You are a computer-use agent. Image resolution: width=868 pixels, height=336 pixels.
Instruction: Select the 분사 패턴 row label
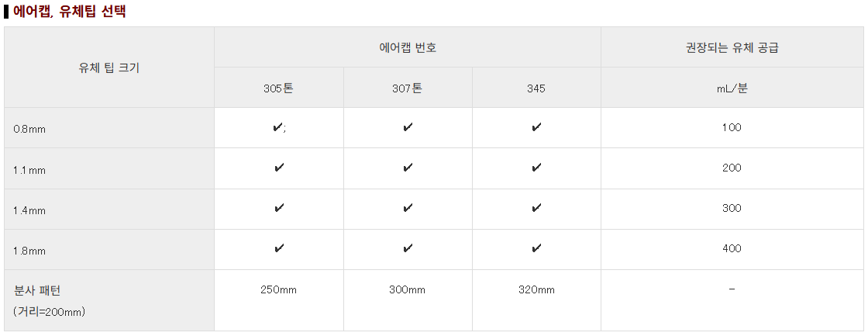[x=37, y=291]
